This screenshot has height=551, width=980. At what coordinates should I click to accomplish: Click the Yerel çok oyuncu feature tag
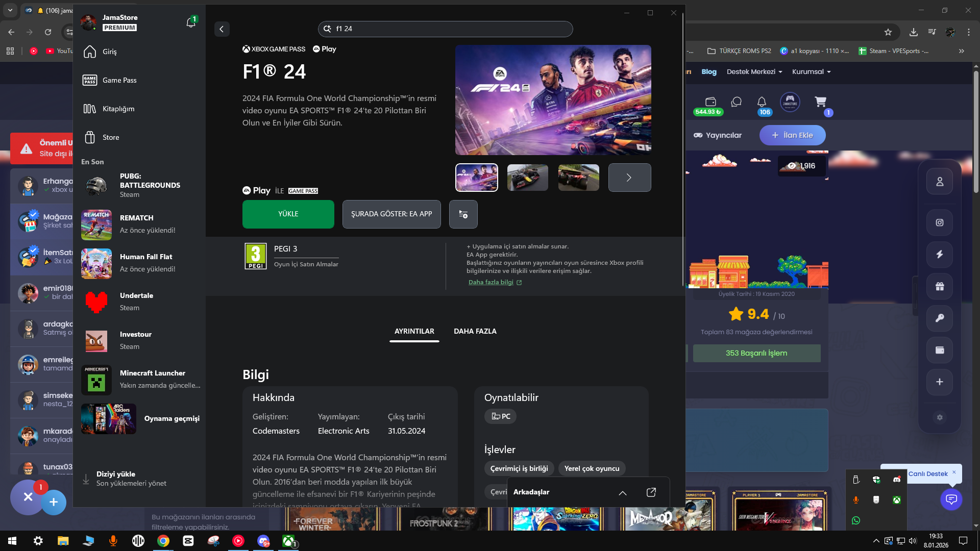[592, 468]
